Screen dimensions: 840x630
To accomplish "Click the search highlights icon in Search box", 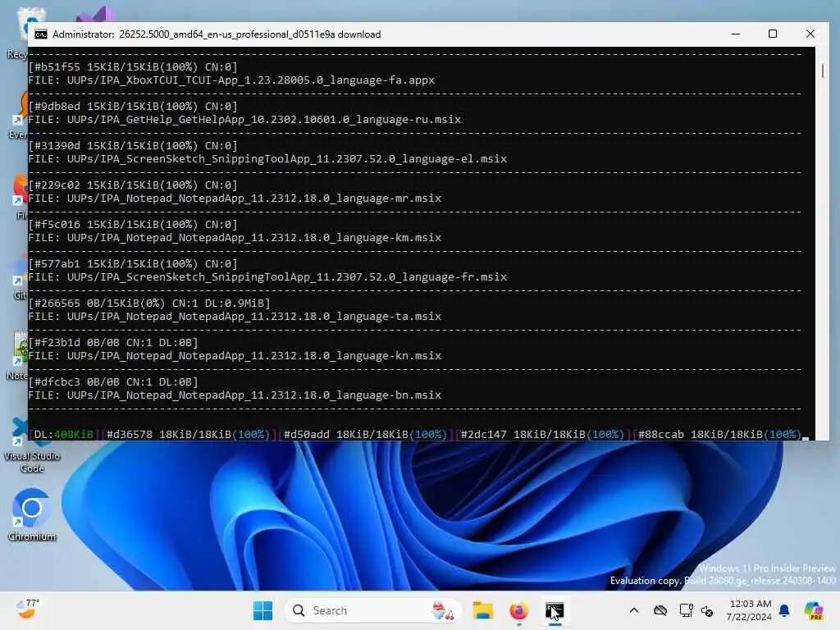I will 443,610.
